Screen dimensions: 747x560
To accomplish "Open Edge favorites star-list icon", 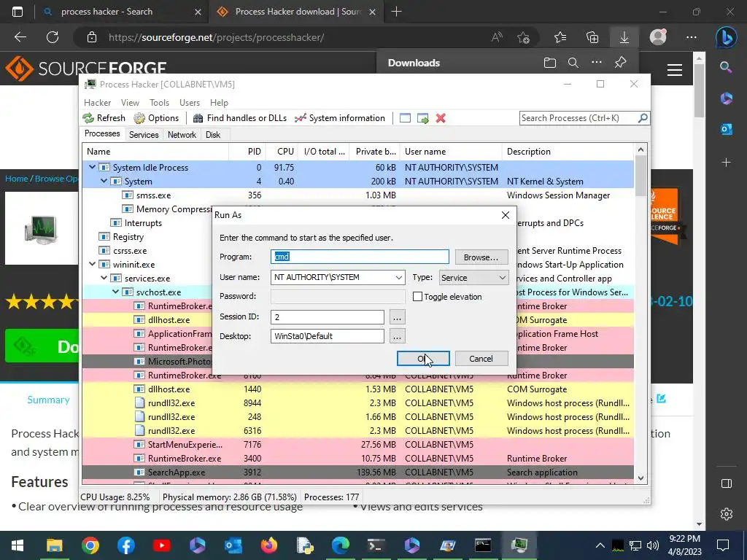I will [x=560, y=38].
